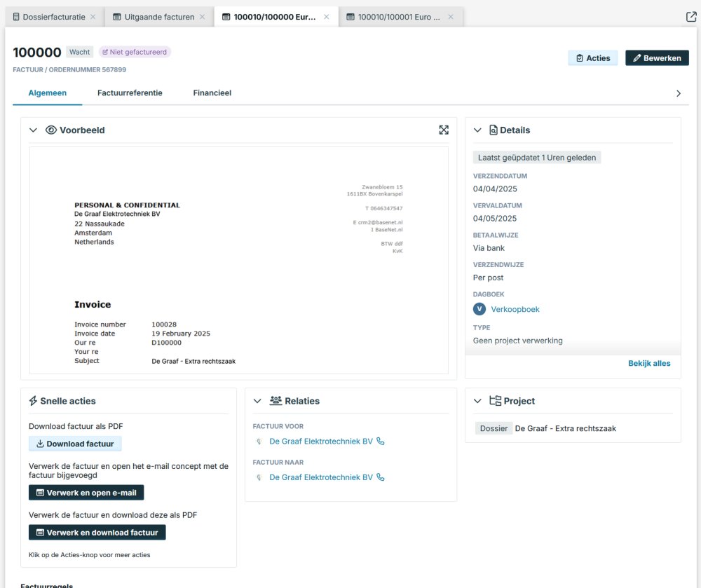
Task: Collapse the Voorbeeld panel
Action: [33, 130]
